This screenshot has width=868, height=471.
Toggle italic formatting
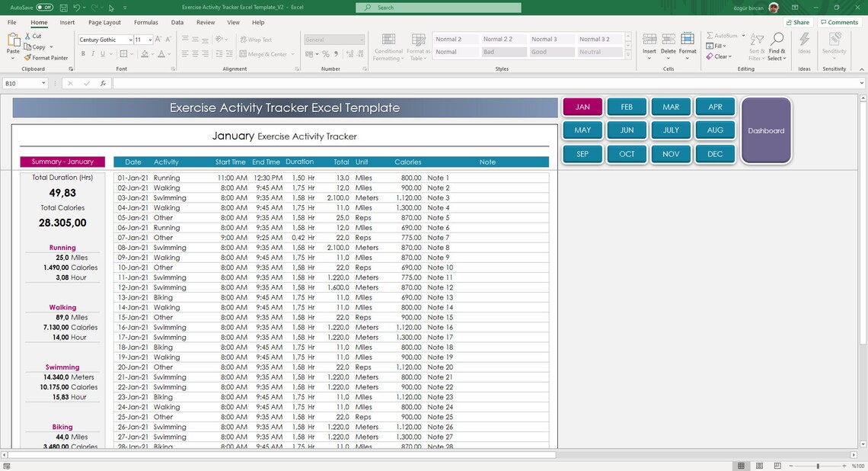92,53
